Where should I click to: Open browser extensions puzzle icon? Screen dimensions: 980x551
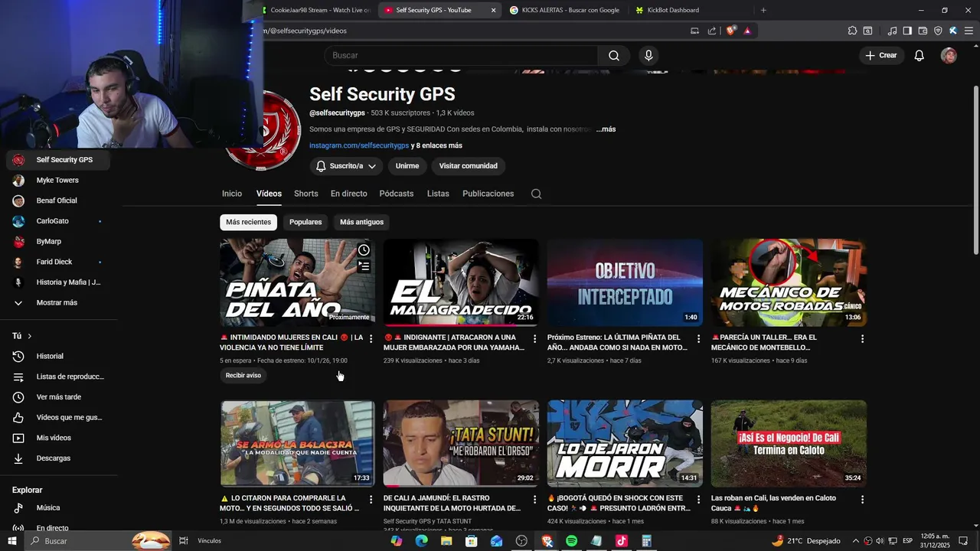pyautogui.click(x=852, y=31)
